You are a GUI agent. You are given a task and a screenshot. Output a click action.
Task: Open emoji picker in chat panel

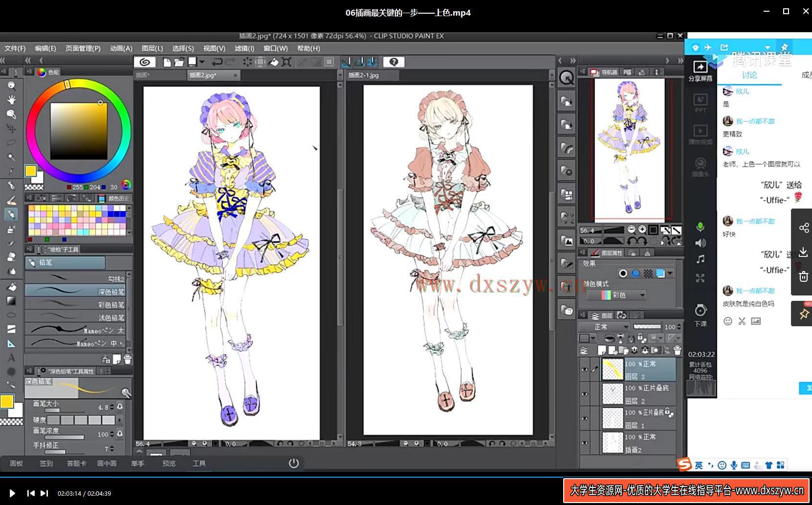coord(728,321)
